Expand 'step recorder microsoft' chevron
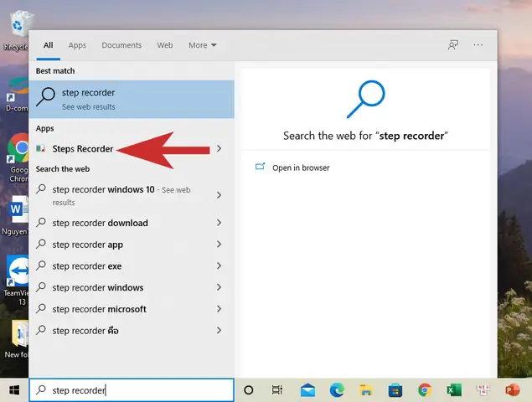This screenshot has height=402, width=532. (220, 309)
